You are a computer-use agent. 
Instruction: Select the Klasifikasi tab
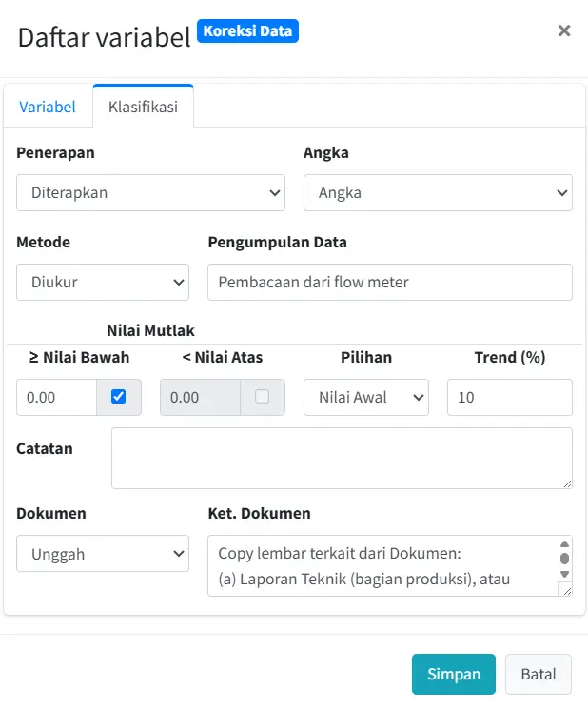143,107
